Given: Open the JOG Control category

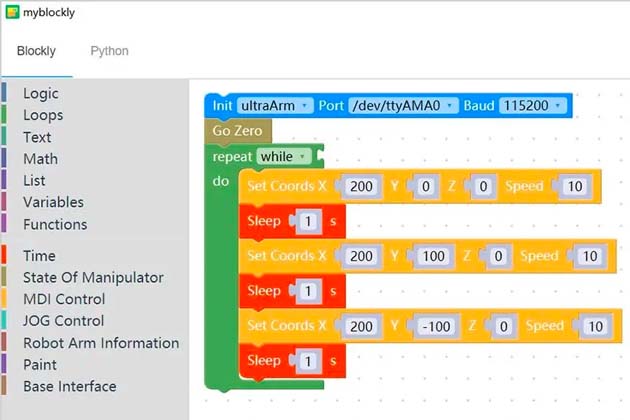Looking at the screenshot, I should pyautogui.click(x=64, y=321).
